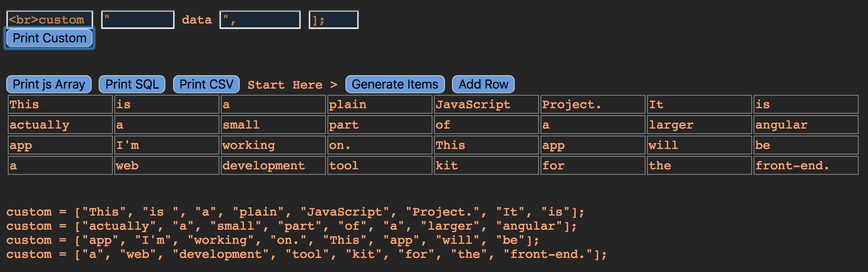Edit the 'front-end.' table cell
Image resolution: width=868 pixels, height=272 pixels.
[806, 165]
